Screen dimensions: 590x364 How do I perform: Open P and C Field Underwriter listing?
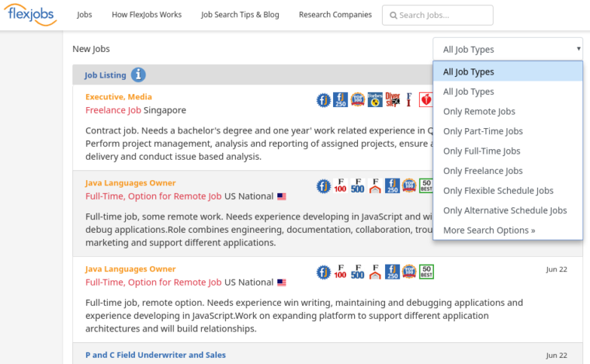pos(155,355)
